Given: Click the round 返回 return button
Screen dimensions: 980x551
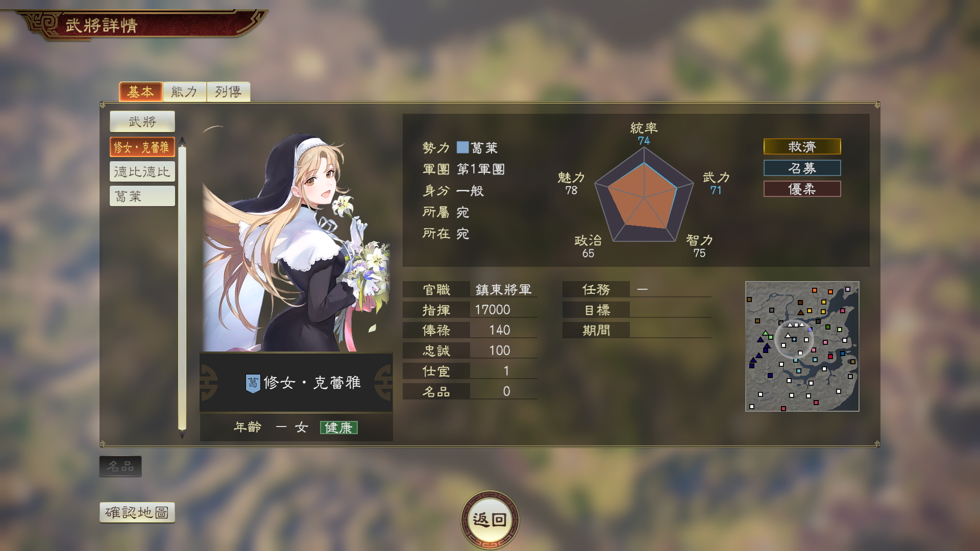Looking at the screenshot, I should (x=489, y=519).
